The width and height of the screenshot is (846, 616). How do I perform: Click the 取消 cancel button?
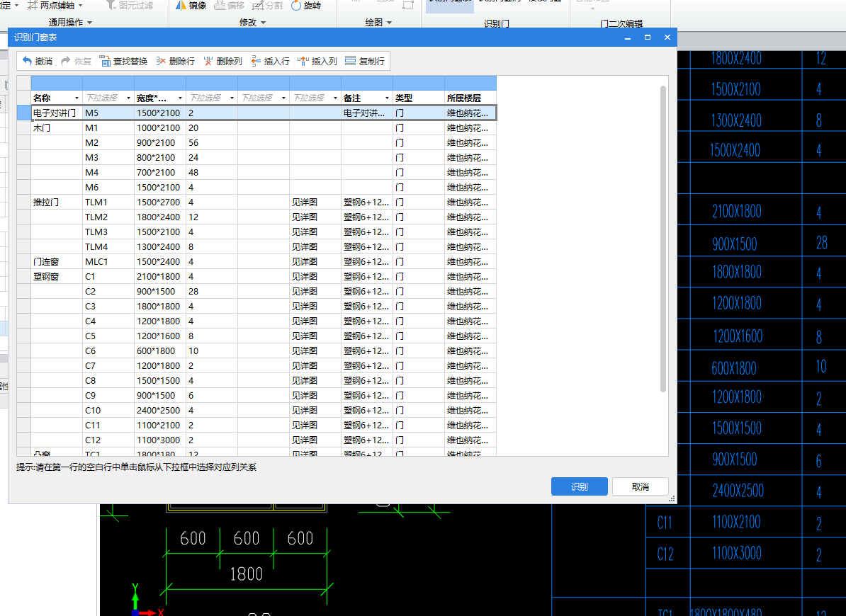[x=641, y=486]
